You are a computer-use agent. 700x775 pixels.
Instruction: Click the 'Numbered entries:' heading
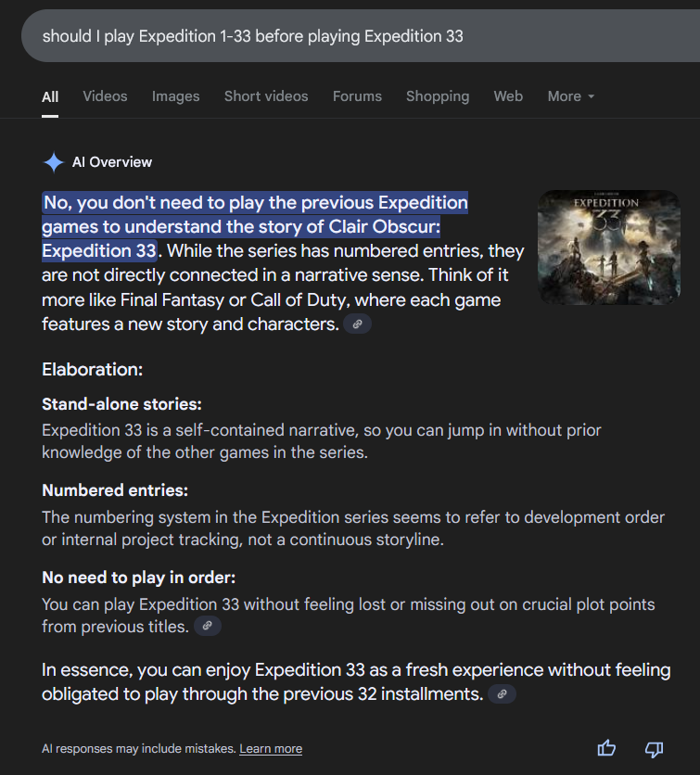115,490
